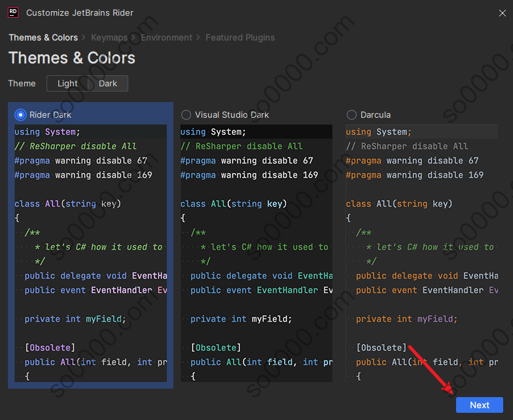The width and height of the screenshot is (513, 420).
Task: Go to the Featured Plugins step
Action: [x=240, y=38]
